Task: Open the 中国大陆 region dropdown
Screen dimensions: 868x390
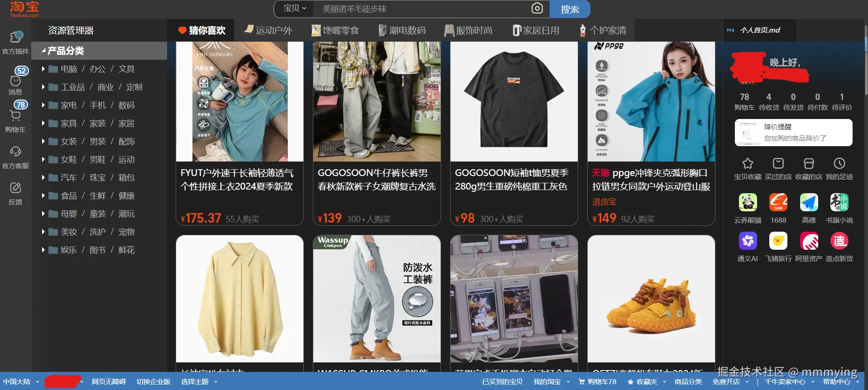Action: click(21, 382)
